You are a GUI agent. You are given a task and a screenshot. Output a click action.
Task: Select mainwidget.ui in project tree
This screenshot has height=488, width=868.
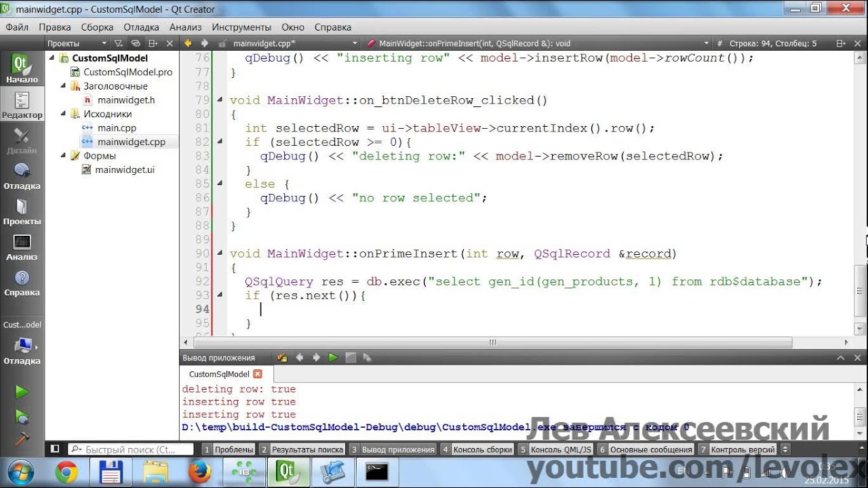point(125,169)
